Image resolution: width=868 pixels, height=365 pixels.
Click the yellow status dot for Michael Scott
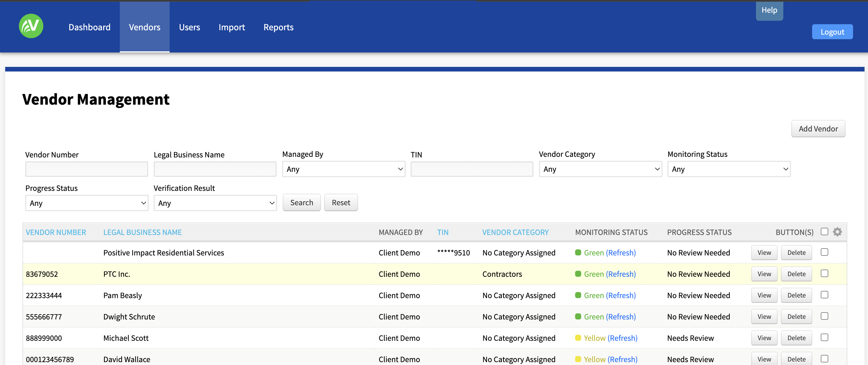[x=578, y=338]
